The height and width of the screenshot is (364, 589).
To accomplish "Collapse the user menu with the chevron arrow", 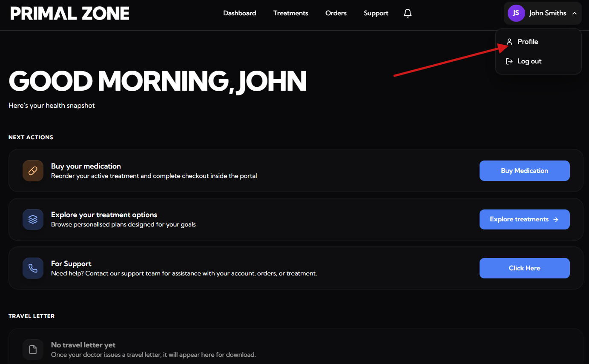I will point(574,13).
